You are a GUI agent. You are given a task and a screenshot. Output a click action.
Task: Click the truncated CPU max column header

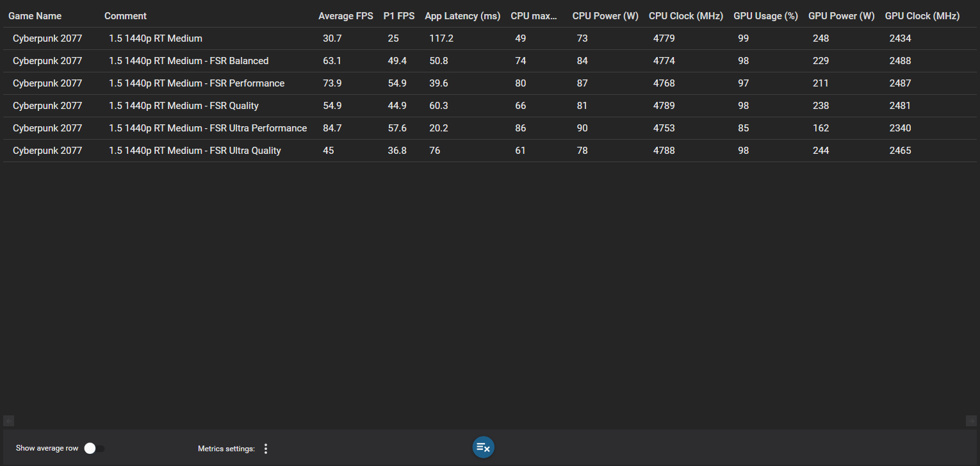[x=534, y=16]
